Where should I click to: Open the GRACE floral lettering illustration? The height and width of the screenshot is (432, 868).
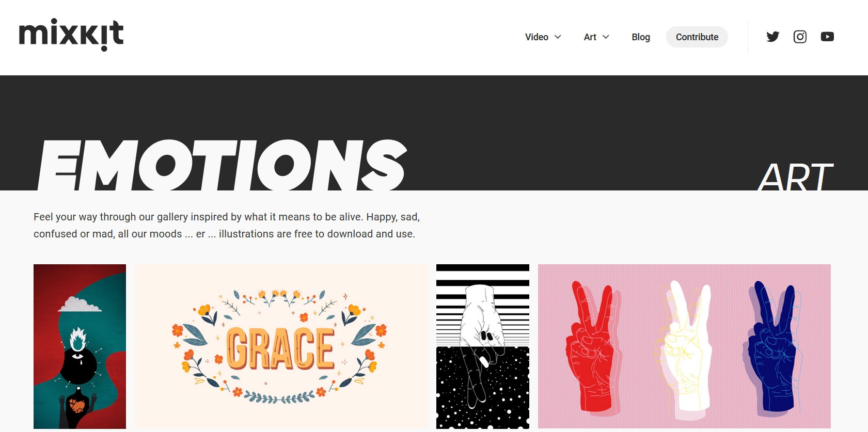click(281, 346)
